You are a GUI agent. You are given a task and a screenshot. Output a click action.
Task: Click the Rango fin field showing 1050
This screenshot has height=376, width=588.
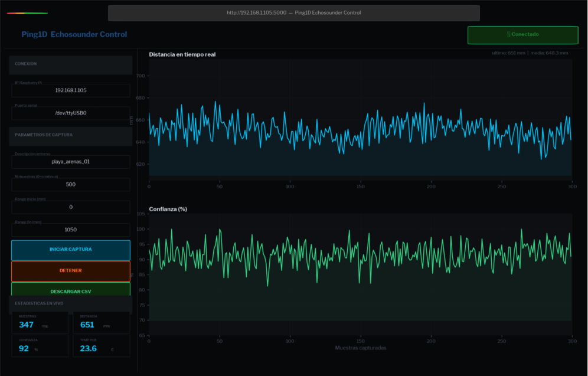(71, 230)
